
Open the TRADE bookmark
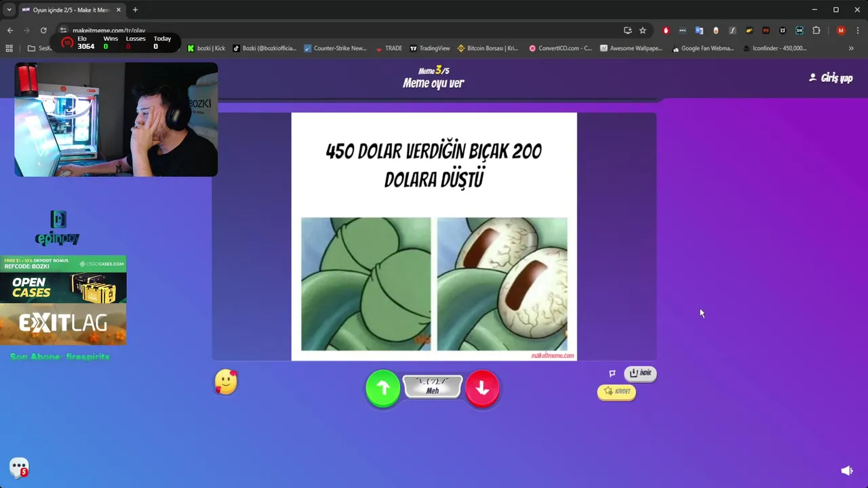pyautogui.click(x=388, y=48)
